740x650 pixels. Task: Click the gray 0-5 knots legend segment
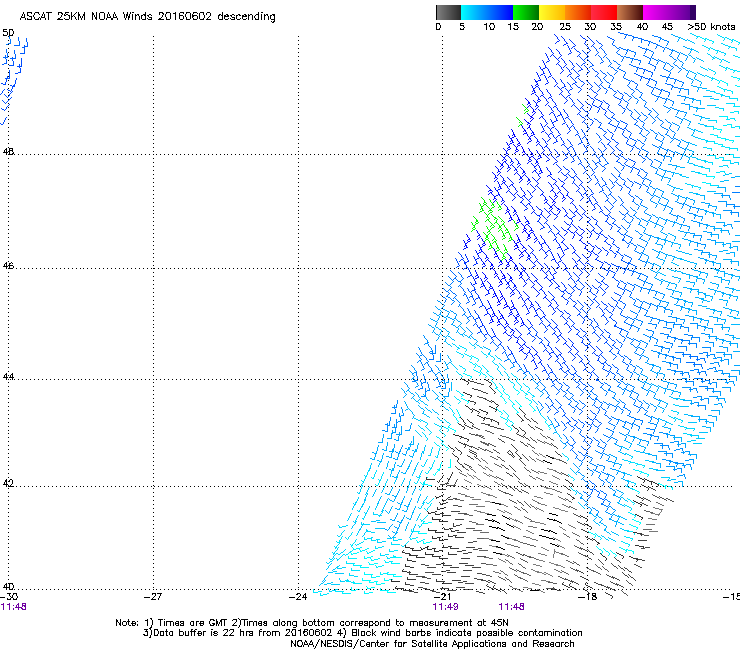(x=448, y=12)
